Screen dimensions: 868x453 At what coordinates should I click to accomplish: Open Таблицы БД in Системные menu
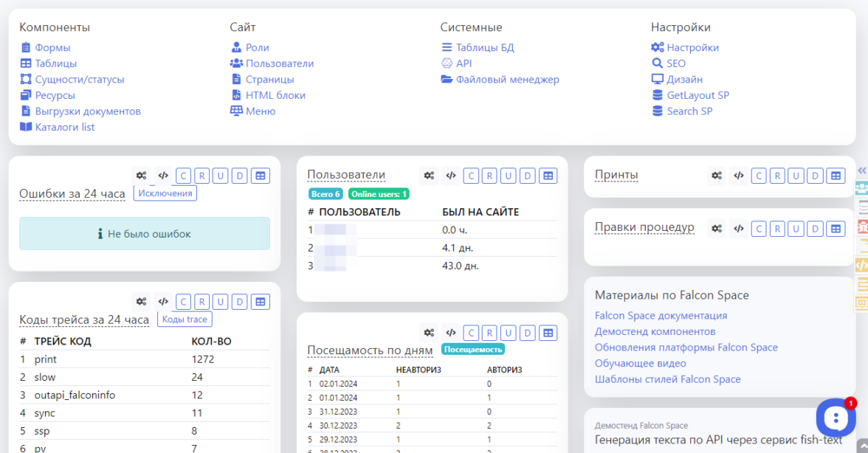484,48
